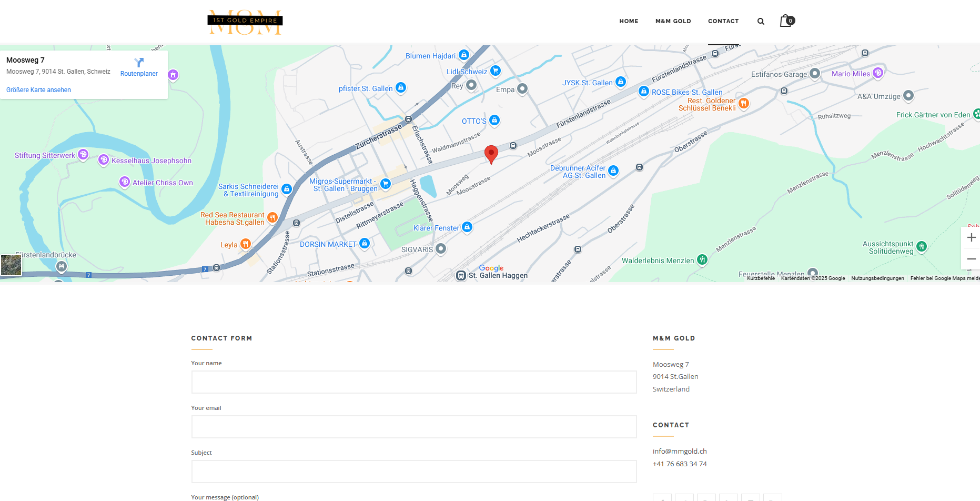Image resolution: width=980 pixels, height=501 pixels.
Task: Open the CONTACT menu item
Action: pyautogui.click(x=723, y=22)
